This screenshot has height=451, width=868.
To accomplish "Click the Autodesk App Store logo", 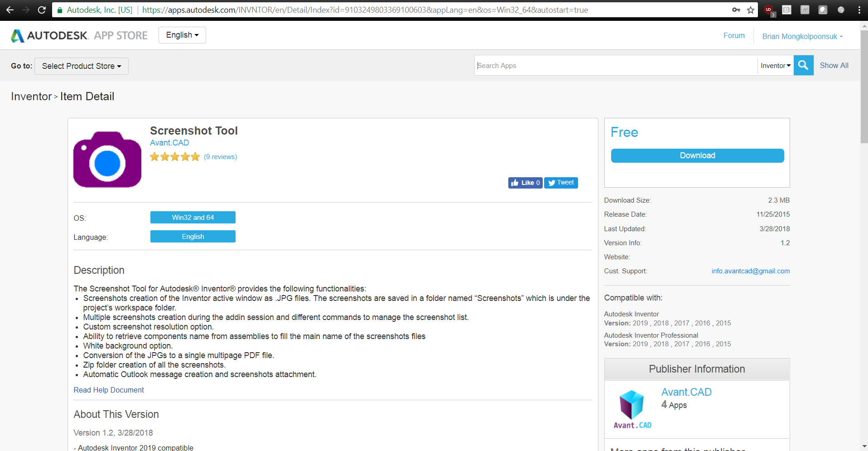I will [79, 35].
